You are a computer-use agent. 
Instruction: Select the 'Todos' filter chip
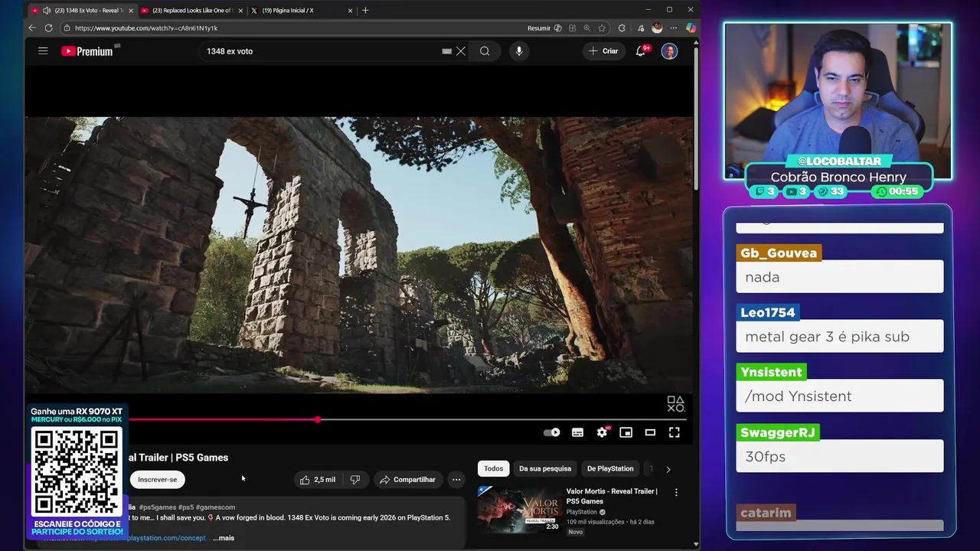[x=494, y=468]
